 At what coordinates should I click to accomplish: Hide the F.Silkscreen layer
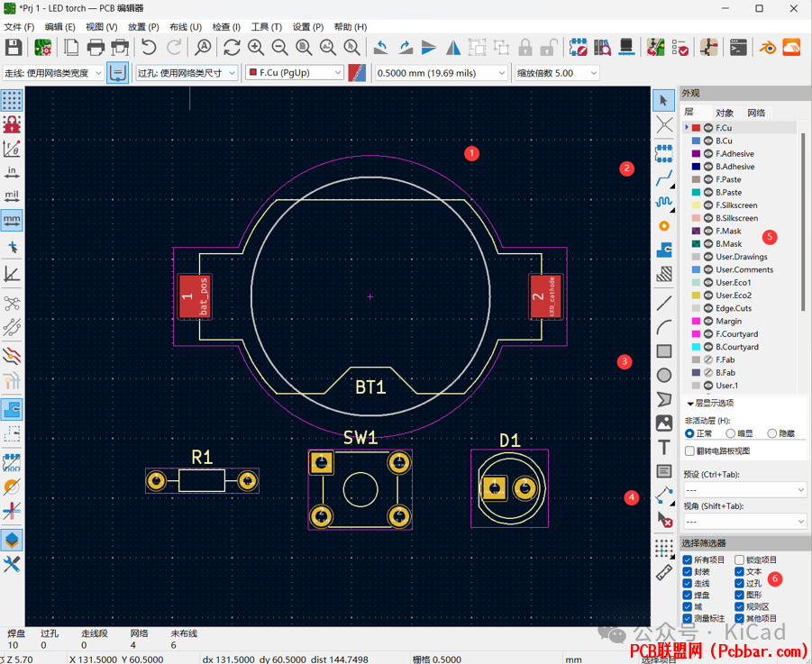pos(708,205)
